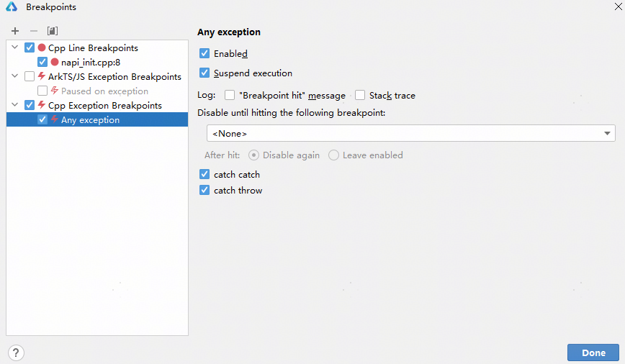The height and width of the screenshot is (364, 625).
Task: Toggle the Suspend execution checkbox
Action: pyautogui.click(x=204, y=73)
